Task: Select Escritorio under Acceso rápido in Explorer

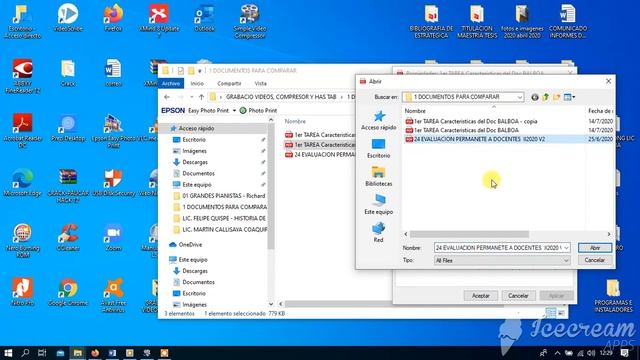Action: [x=194, y=140]
